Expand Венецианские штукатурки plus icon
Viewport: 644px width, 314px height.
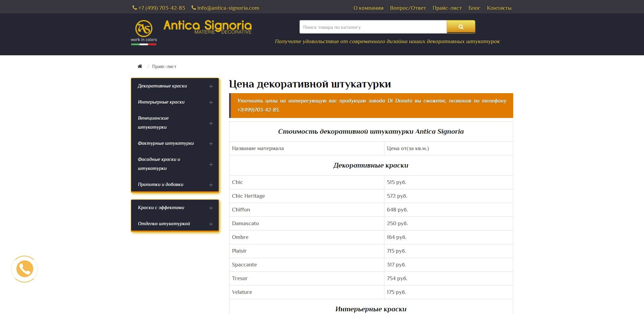(x=211, y=123)
